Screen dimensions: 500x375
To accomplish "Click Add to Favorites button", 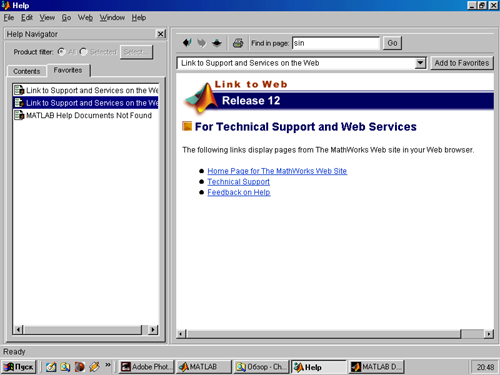I will [462, 63].
